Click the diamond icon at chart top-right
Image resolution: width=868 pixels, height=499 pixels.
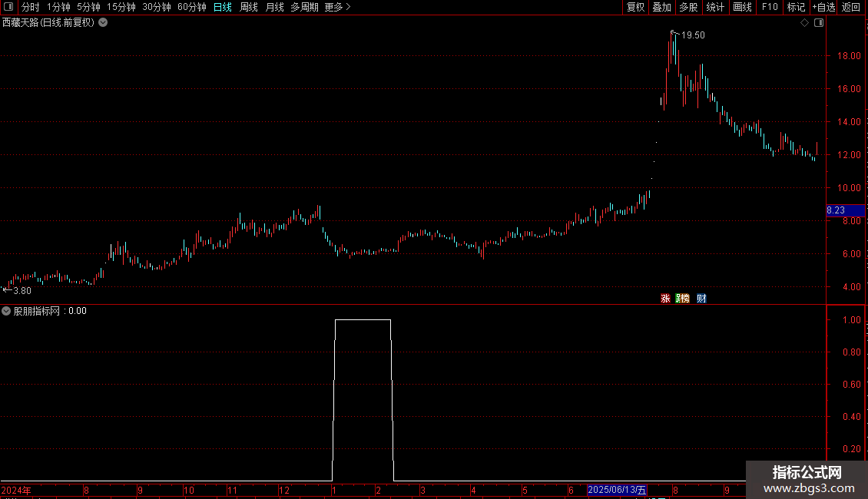(x=804, y=23)
